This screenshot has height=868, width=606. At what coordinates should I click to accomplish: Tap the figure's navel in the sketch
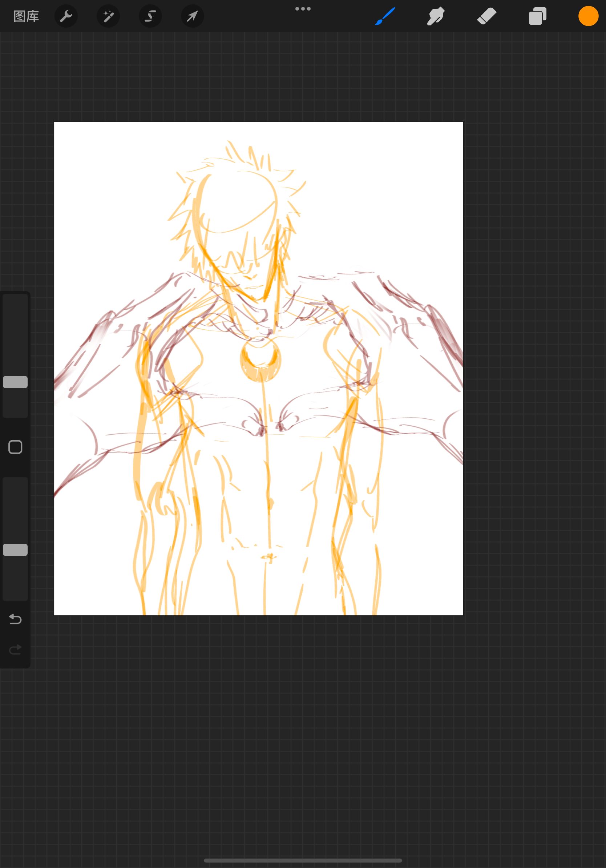pos(268,557)
